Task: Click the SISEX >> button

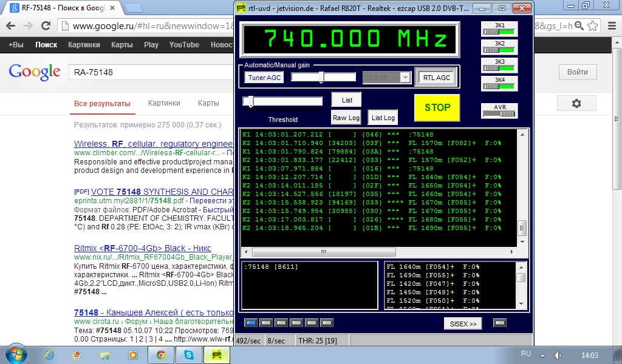Action: tap(463, 323)
